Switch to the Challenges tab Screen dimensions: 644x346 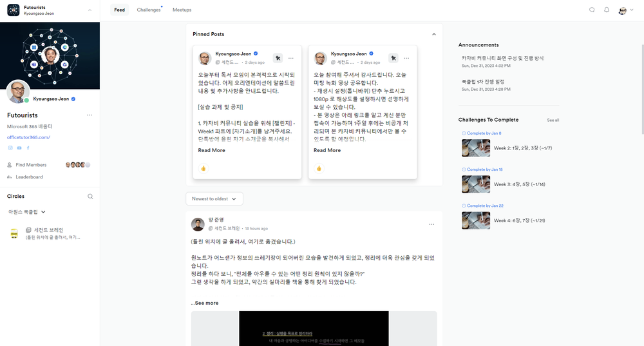149,10
